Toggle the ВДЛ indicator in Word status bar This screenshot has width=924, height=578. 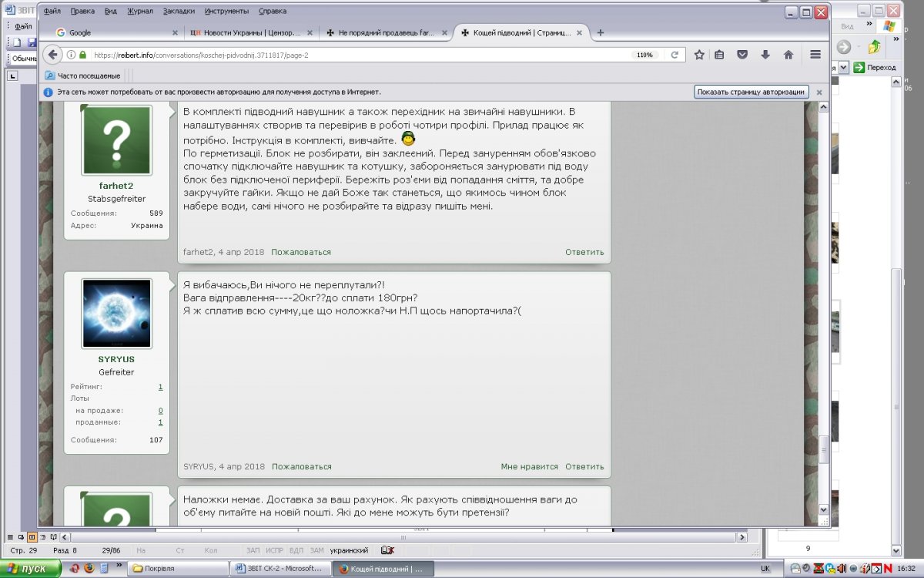(x=296, y=550)
